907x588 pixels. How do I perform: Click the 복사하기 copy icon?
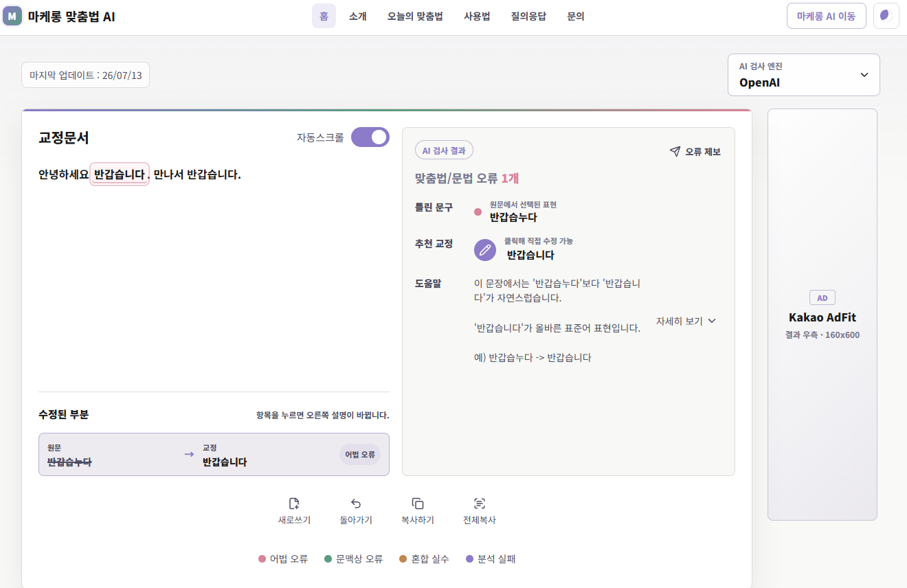[418, 504]
